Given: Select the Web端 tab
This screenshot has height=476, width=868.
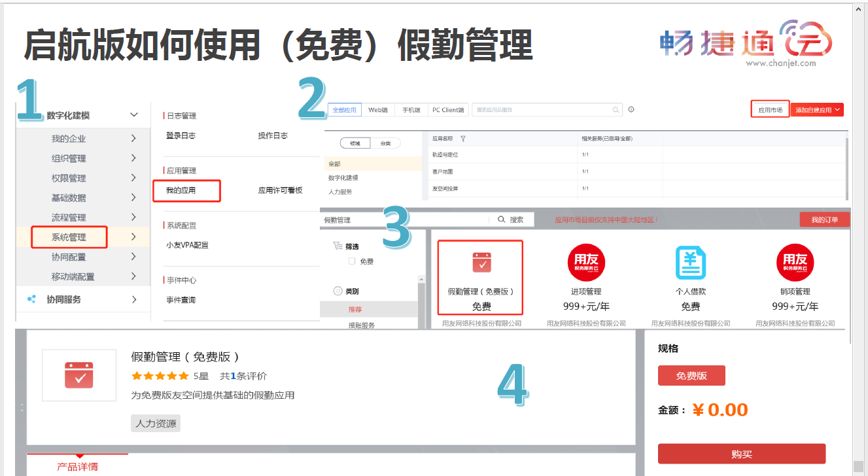Looking at the screenshot, I should 378,110.
